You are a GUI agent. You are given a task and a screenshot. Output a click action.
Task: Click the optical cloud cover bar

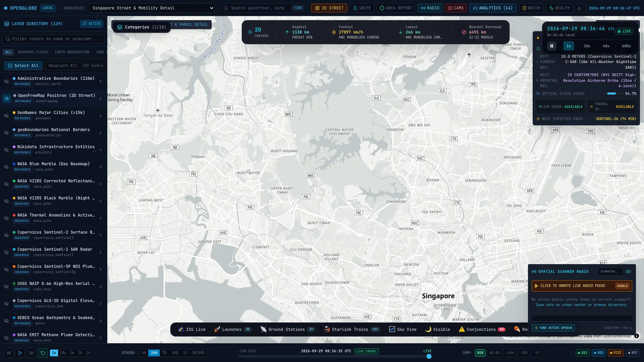point(615,94)
